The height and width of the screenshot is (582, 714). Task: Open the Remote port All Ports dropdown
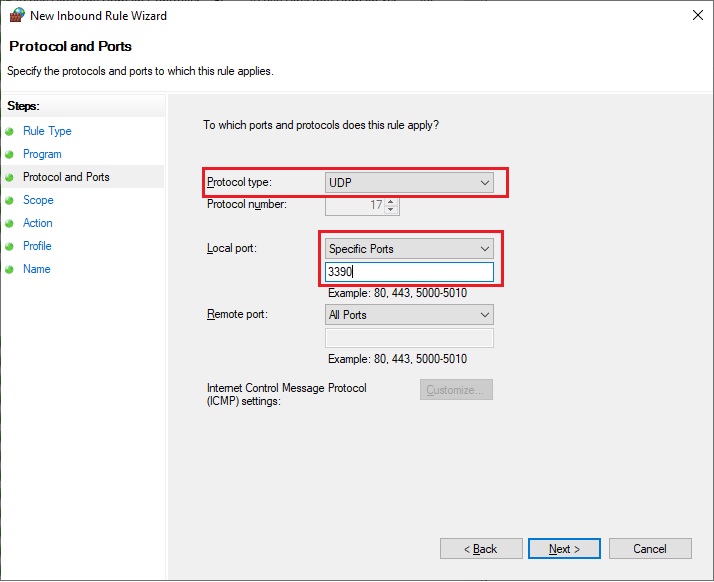(x=409, y=315)
